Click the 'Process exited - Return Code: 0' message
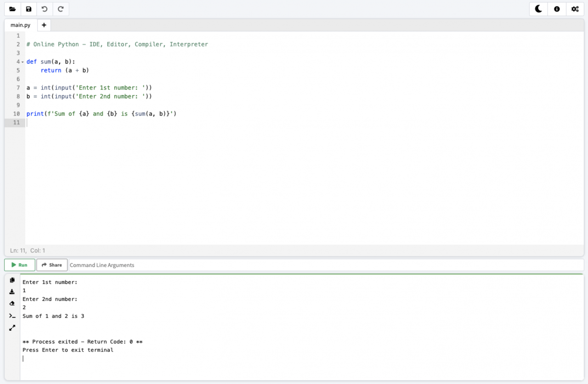588x384 pixels. (83, 342)
